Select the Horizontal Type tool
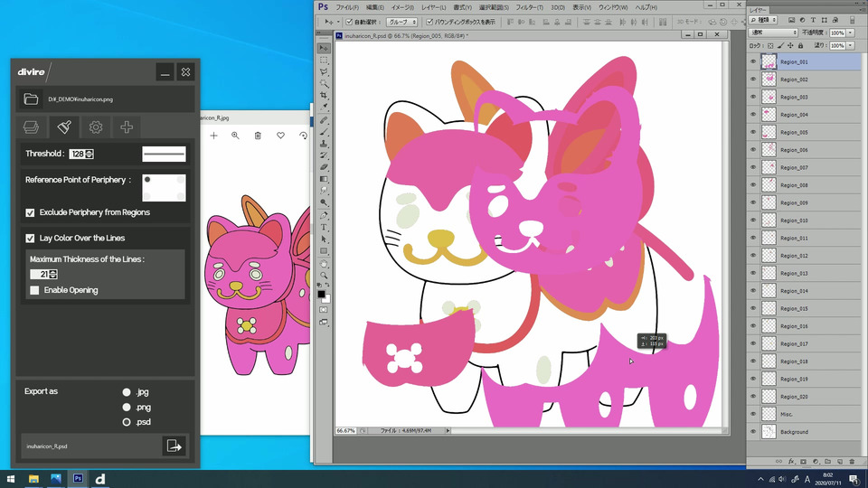Screen dimensions: 868x488 (324, 228)
